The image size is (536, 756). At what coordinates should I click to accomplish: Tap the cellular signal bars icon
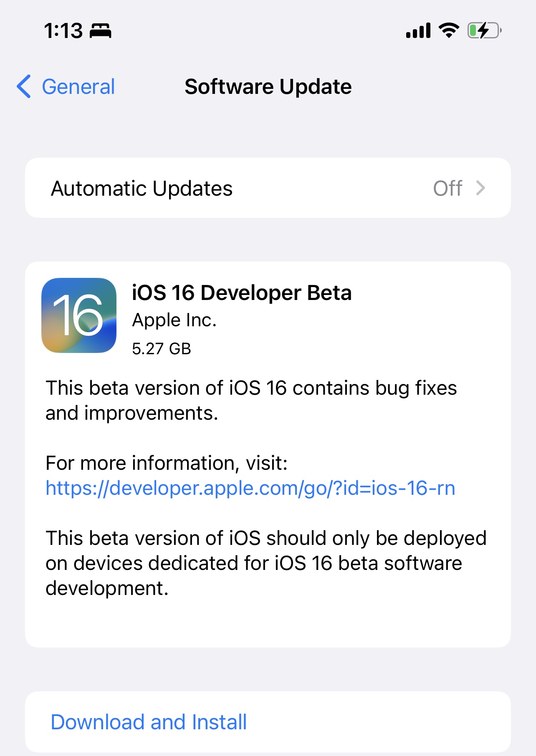click(418, 31)
